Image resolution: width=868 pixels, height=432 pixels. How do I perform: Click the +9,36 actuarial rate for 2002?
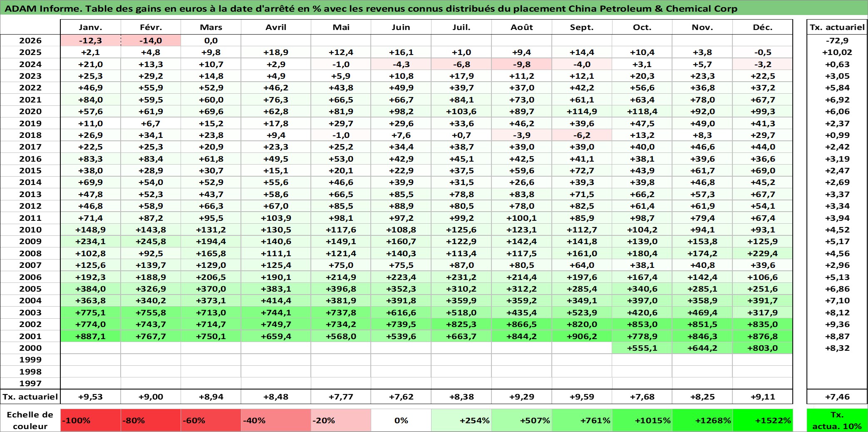837,324
